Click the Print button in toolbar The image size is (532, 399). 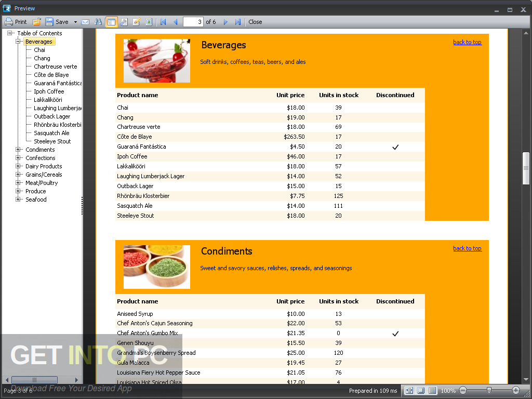coord(16,22)
